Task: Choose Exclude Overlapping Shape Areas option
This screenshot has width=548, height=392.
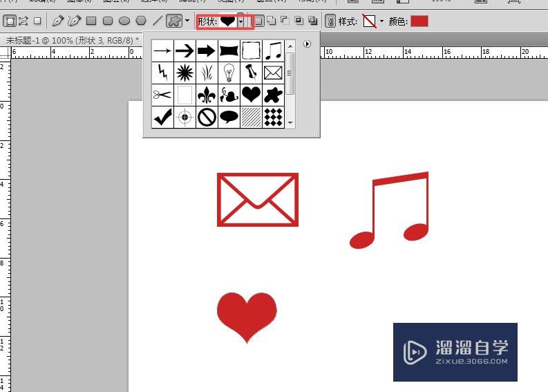Action: tap(313, 21)
